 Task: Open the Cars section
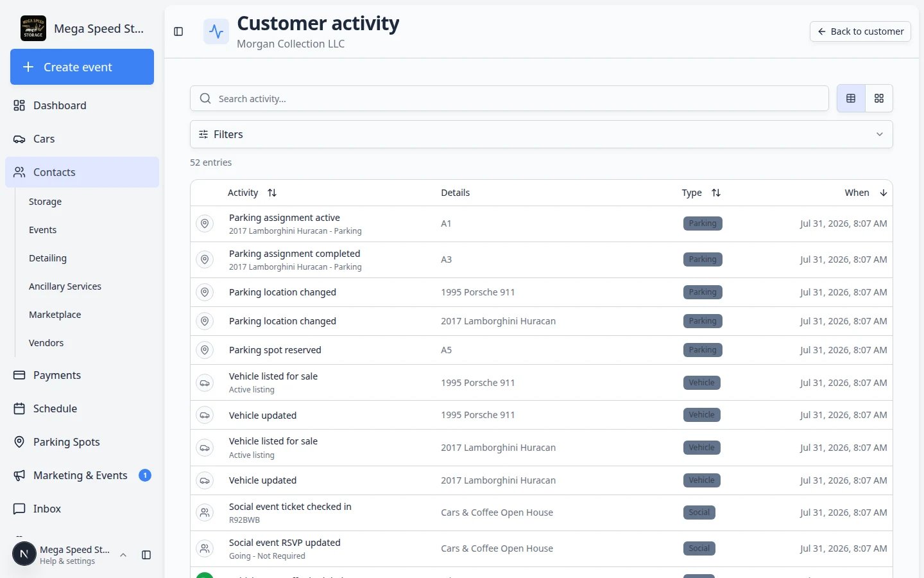click(x=82, y=139)
